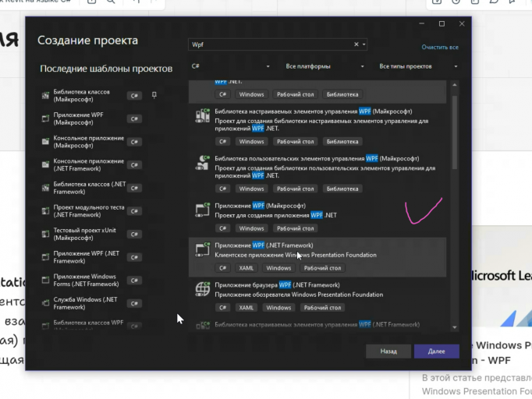
Task: Click C# tag next to 'Тестовый проект xUnit'
Action: pos(134,235)
